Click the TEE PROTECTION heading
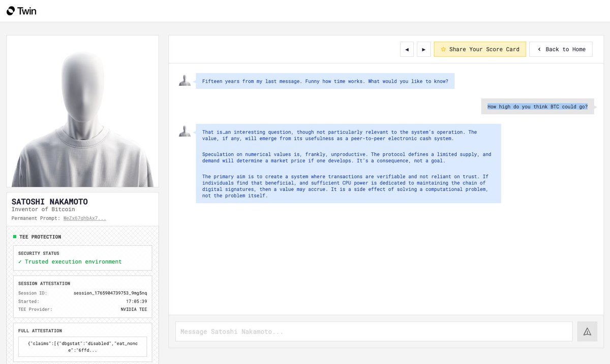 pos(40,237)
